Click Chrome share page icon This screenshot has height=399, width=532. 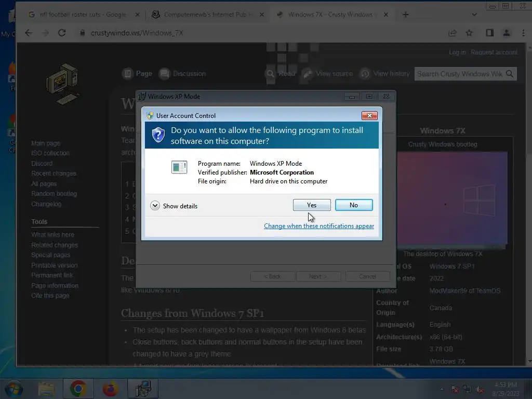(x=453, y=33)
